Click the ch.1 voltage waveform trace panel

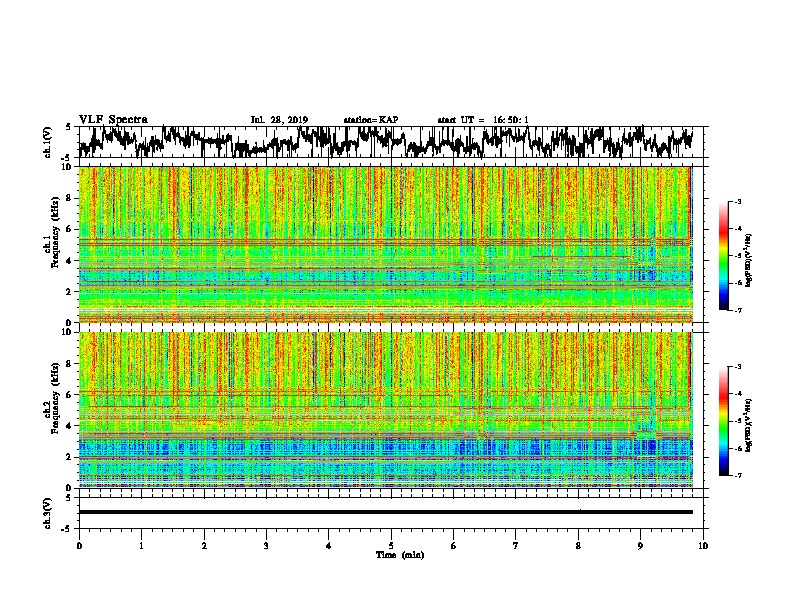point(391,142)
